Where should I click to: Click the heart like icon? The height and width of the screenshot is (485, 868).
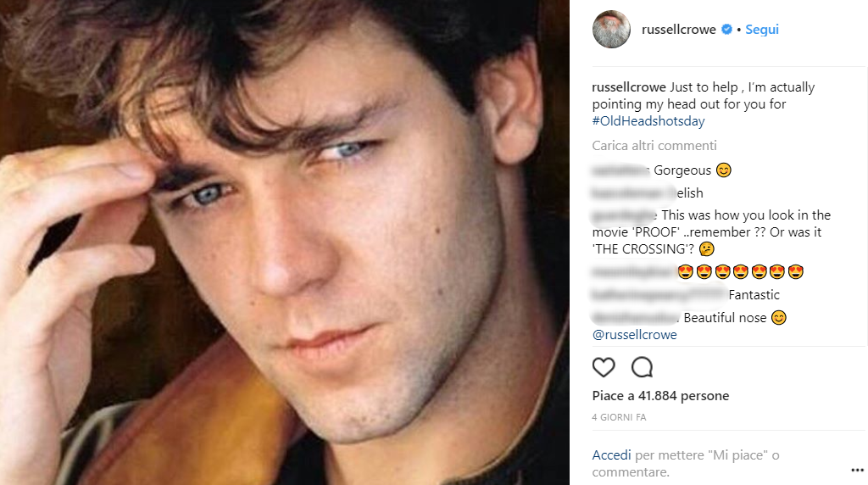pos(604,367)
